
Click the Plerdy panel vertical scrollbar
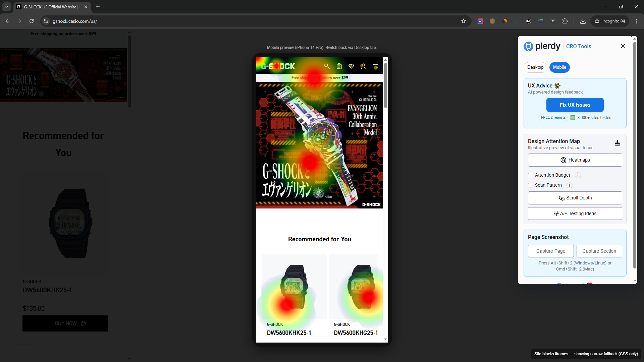pyautogui.click(x=635, y=154)
